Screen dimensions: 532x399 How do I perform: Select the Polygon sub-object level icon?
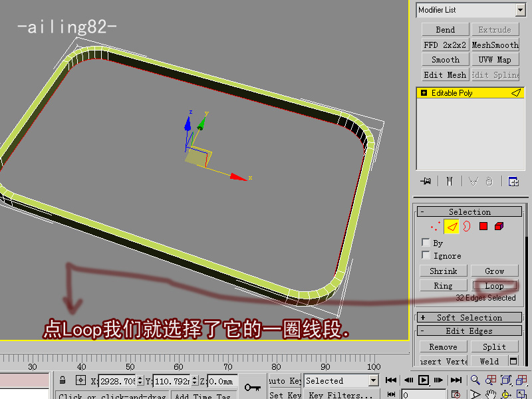483,227
